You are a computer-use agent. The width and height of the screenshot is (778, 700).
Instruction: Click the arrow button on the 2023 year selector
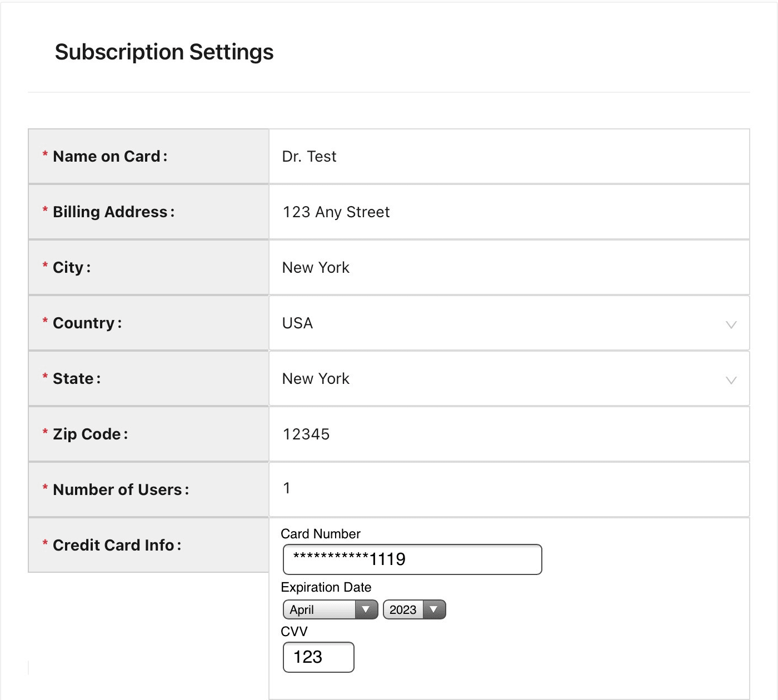[x=434, y=609]
